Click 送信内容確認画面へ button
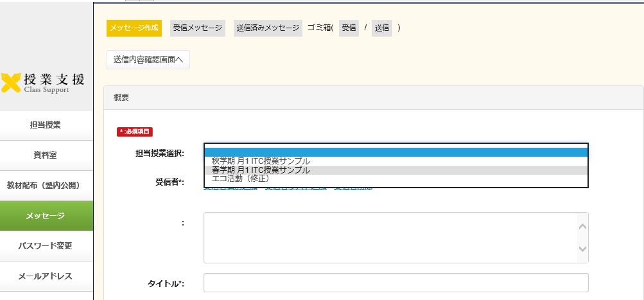Image resolution: width=644 pixels, height=300 pixels. click(148, 60)
